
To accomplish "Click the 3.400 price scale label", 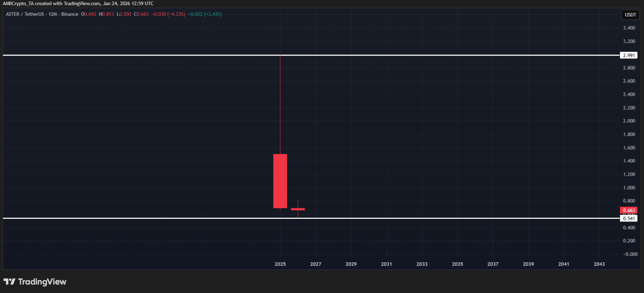I will tap(629, 28).
